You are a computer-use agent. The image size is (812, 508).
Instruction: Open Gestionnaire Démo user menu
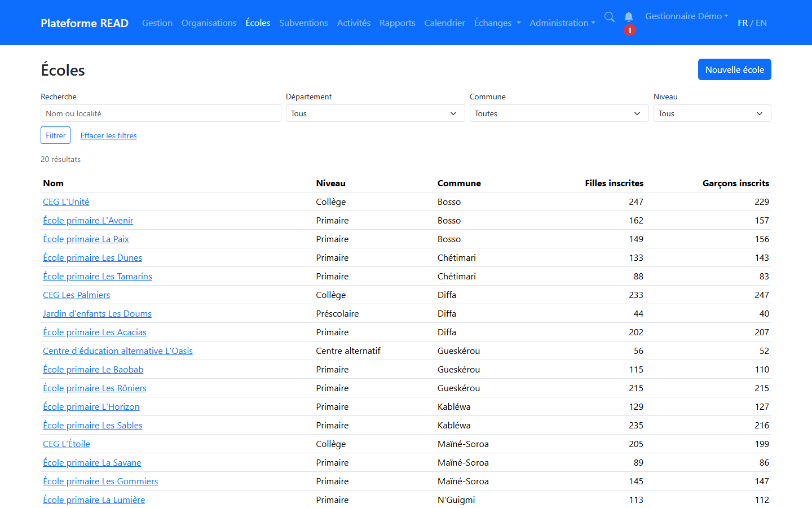click(x=687, y=16)
